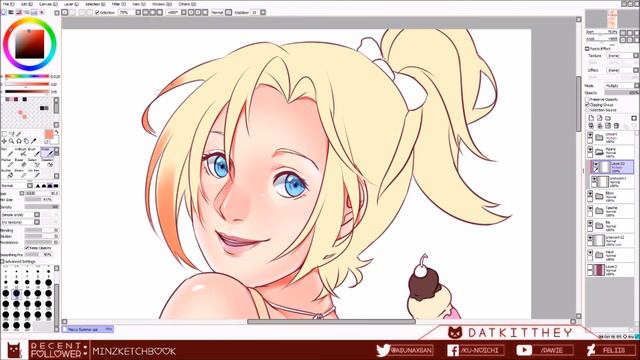Screen dimensions: 640x360
Task: Open the Canvas menu
Action: tap(48, 4)
